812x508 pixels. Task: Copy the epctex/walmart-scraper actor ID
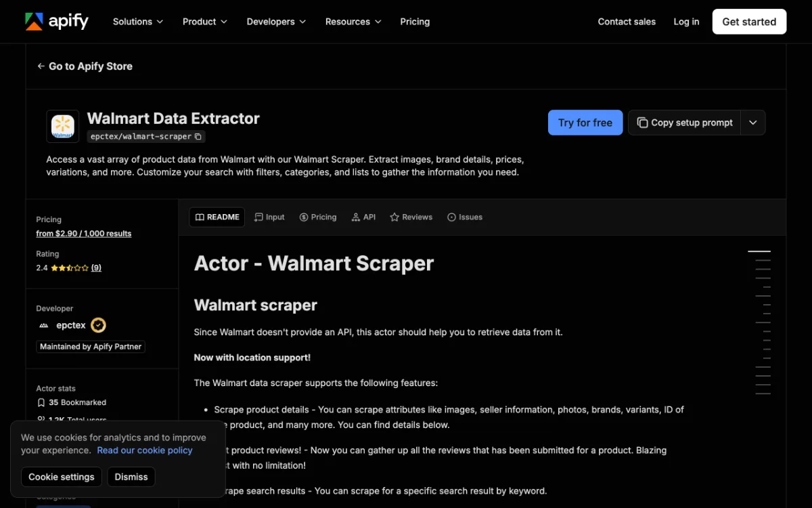[198, 136]
